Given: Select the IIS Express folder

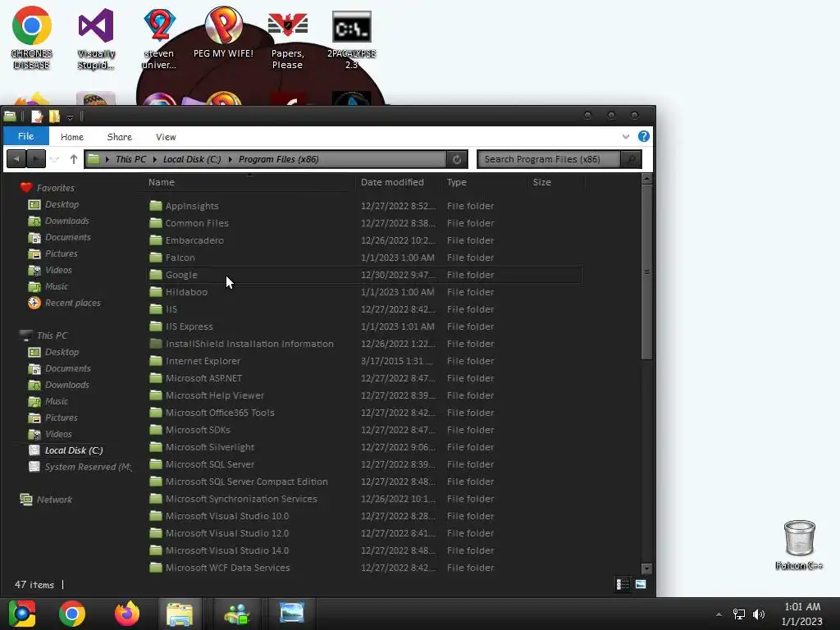Looking at the screenshot, I should 364,326.
